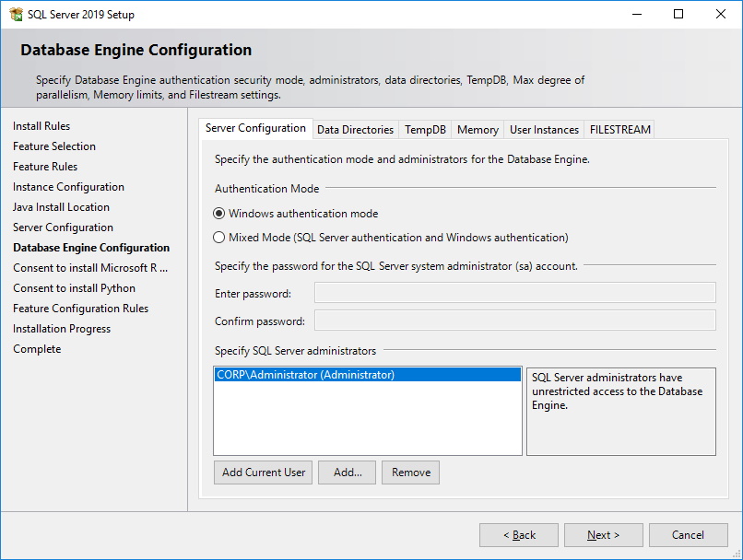Open the Data Directories tab

356,130
